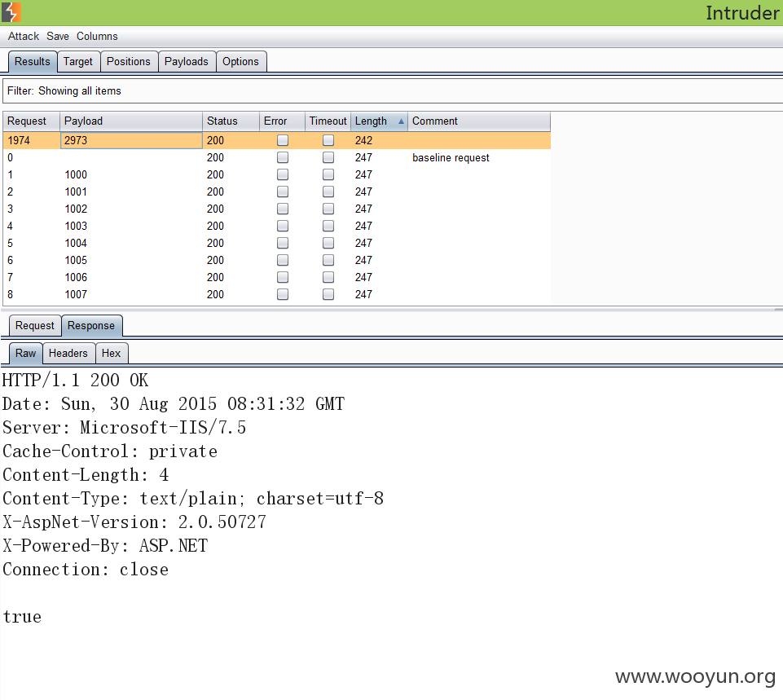This screenshot has height=700, width=783.
Task: Toggle Timeout checkbox for payload 1005 row
Action: click(x=328, y=260)
